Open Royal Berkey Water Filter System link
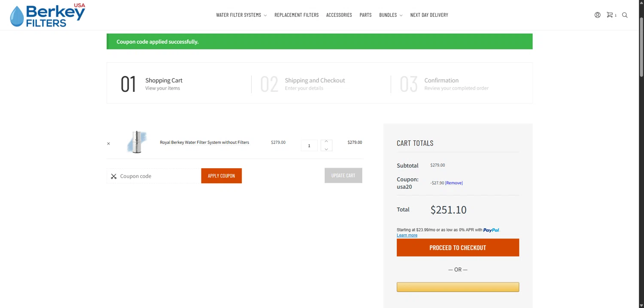Screen dimensions: 644x308 click(x=204, y=142)
